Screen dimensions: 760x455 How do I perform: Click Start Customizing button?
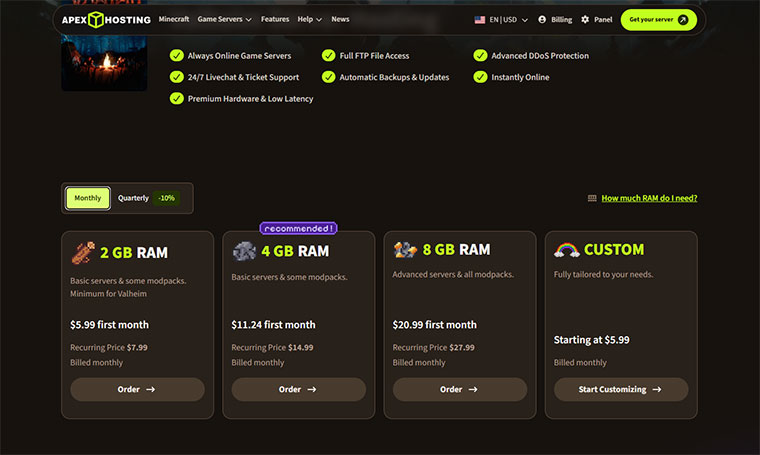coord(621,390)
